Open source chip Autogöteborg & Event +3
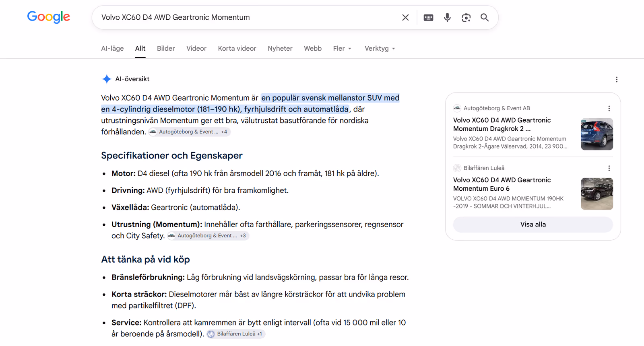Image resolution: width=644 pixels, height=346 pixels. (208, 236)
